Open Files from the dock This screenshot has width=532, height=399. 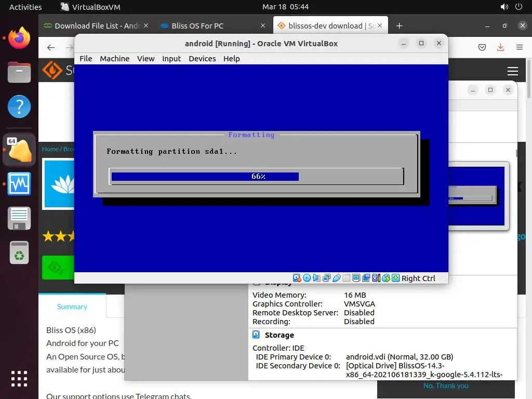coord(19,72)
